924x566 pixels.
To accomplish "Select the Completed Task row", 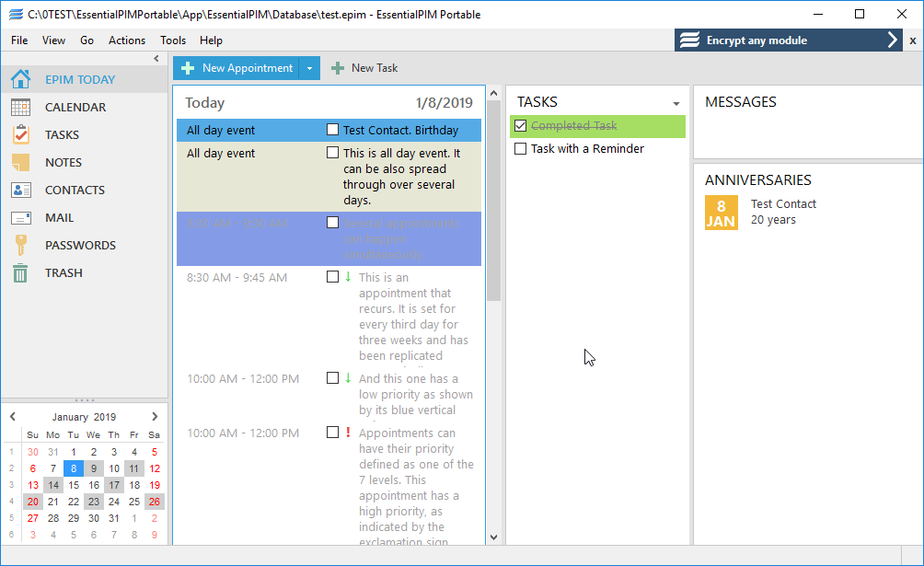I will pos(597,125).
